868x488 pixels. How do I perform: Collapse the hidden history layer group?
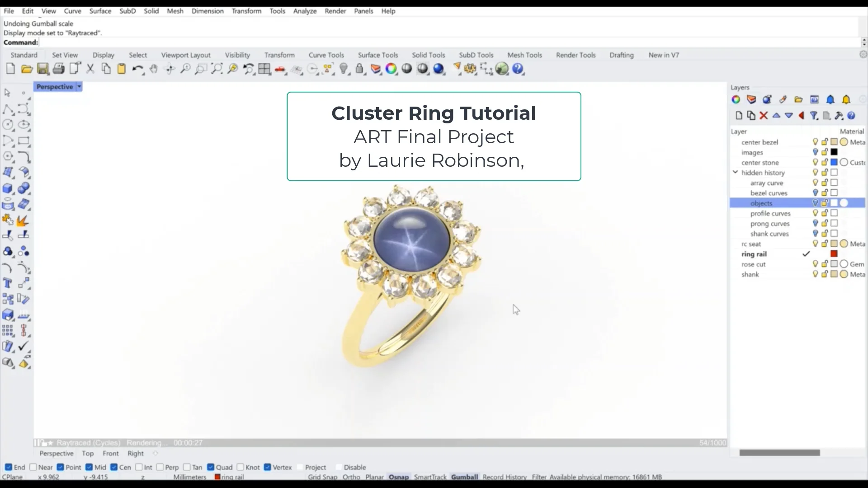pyautogui.click(x=735, y=172)
